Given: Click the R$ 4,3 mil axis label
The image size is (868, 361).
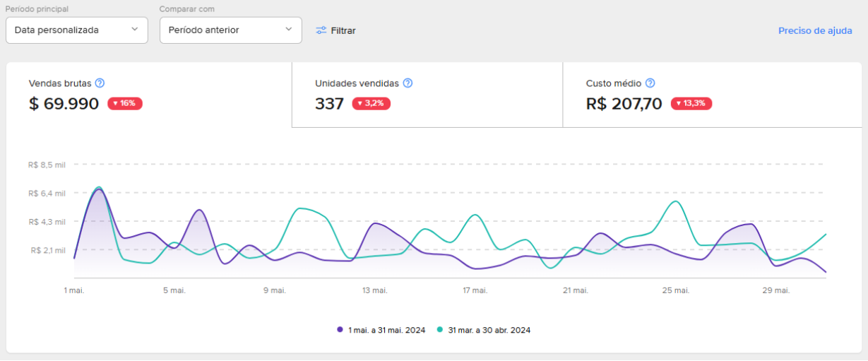Looking at the screenshot, I should click(x=47, y=222).
